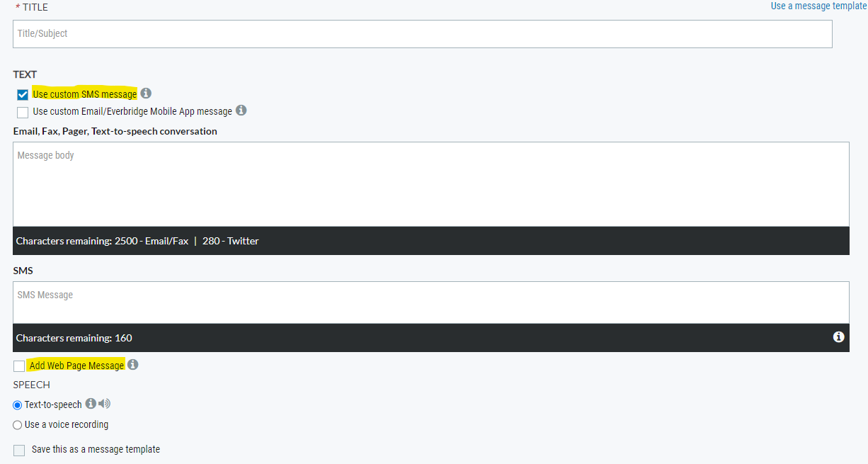
Task: Play text-to-speech preview speaker icon
Action: tap(105, 404)
